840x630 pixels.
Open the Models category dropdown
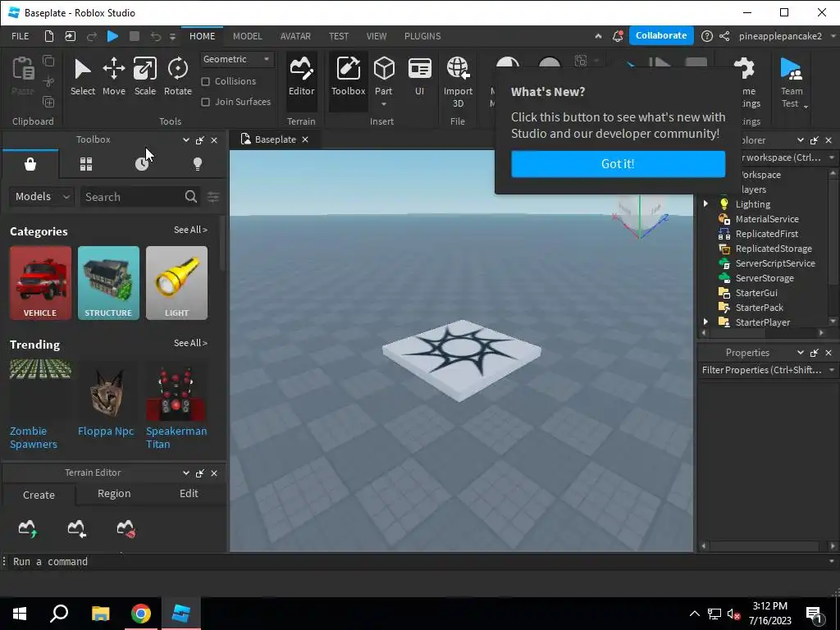[x=41, y=197]
